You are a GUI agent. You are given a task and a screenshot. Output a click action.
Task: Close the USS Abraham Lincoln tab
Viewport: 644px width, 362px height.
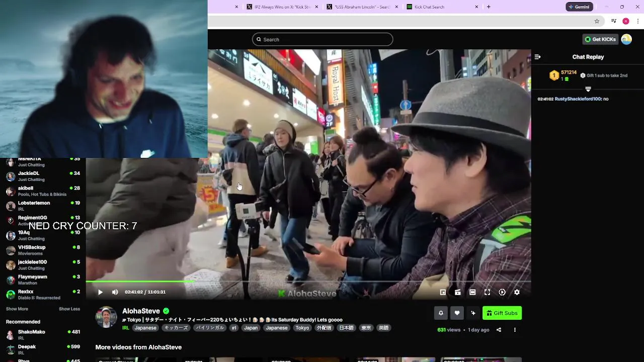[x=396, y=7]
